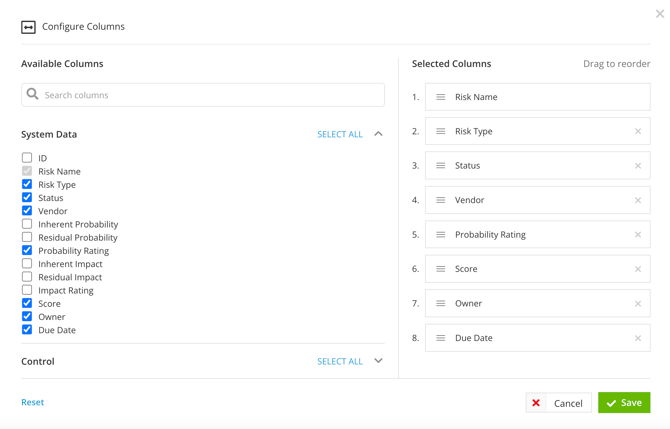The image size is (670, 429).
Task: Uncheck the Vendor checkbox
Action: click(x=27, y=211)
